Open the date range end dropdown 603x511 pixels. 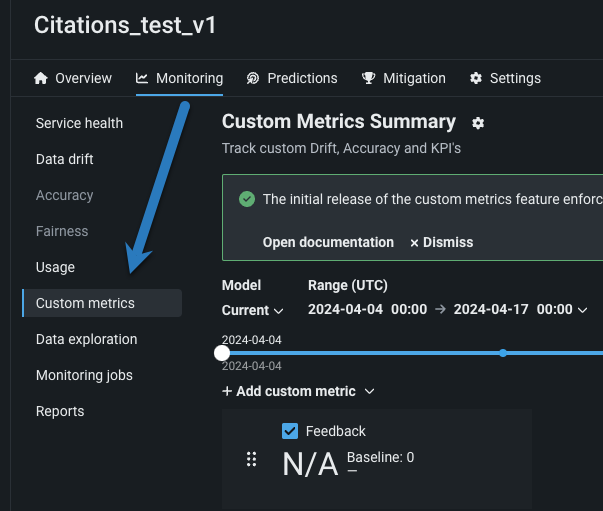coord(582,310)
